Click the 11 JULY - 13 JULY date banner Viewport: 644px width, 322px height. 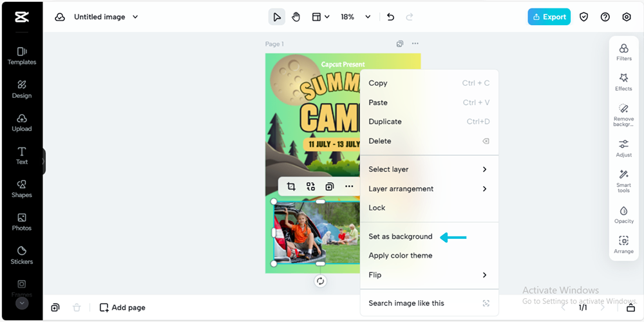(332, 144)
